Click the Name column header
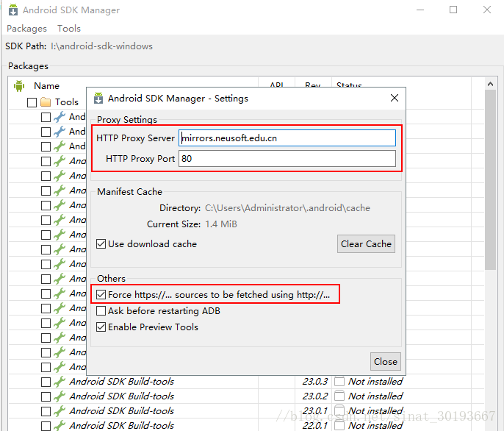The height and width of the screenshot is (431, 504). (46, 86)
